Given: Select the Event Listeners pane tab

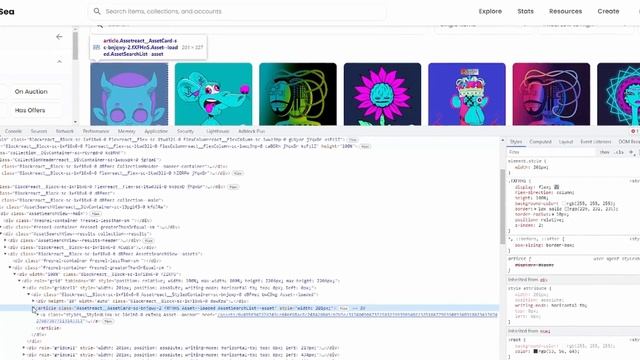Looking at the screenshot, I should (596, 142).
